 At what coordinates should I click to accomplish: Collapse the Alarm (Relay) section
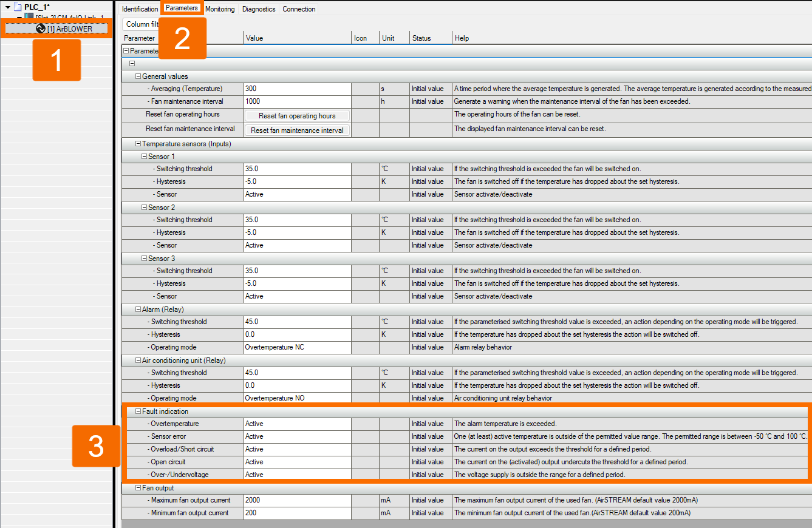[138, 310]
